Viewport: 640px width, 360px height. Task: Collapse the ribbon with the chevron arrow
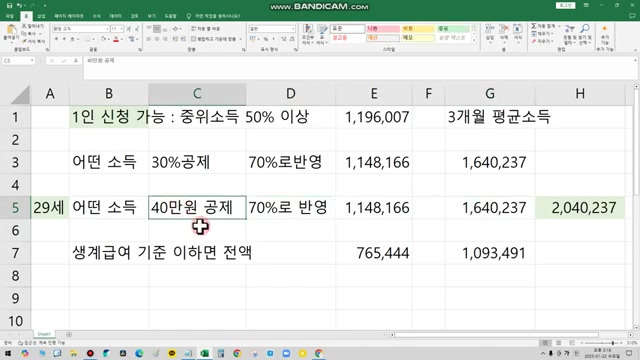coord(635,49)
